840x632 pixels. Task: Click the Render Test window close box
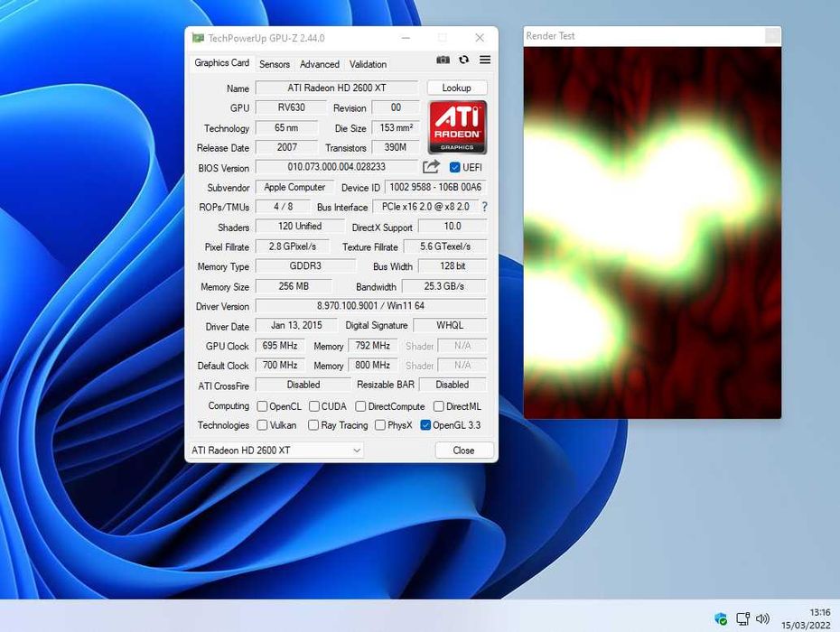pos(772,36)
